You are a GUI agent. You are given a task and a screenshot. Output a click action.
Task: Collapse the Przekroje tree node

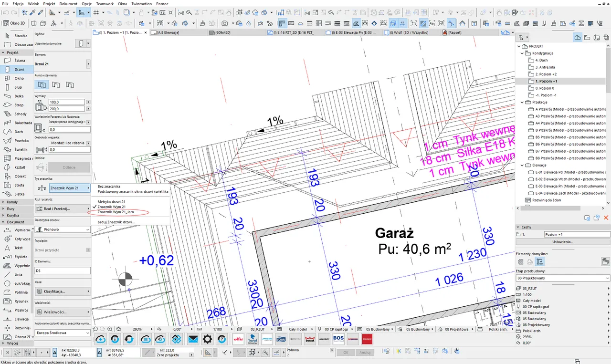(522, 102)
